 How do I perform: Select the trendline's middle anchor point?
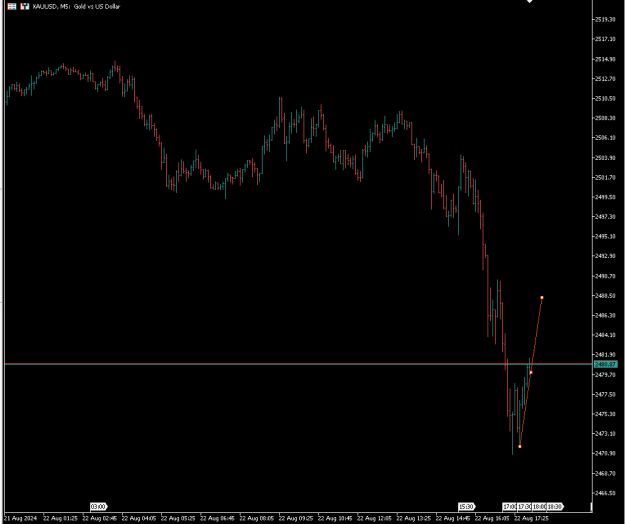click(x=531, y=373)
